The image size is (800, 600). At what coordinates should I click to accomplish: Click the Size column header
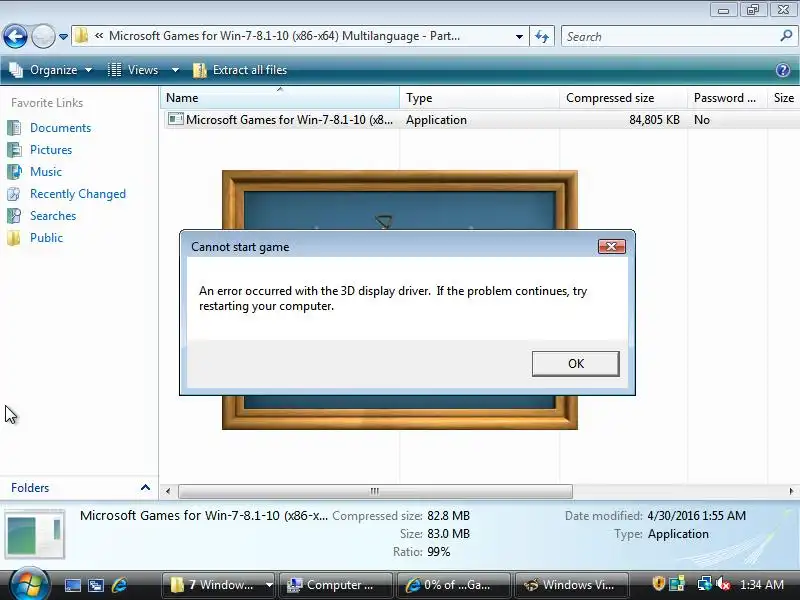784,98
